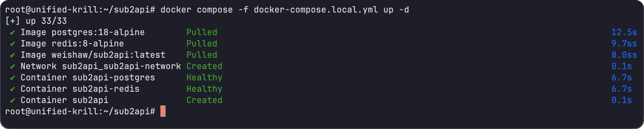This screenshot has width=644, height=129.
Task: Click the postgres:18-alpine image name
Action: (98, 32)
